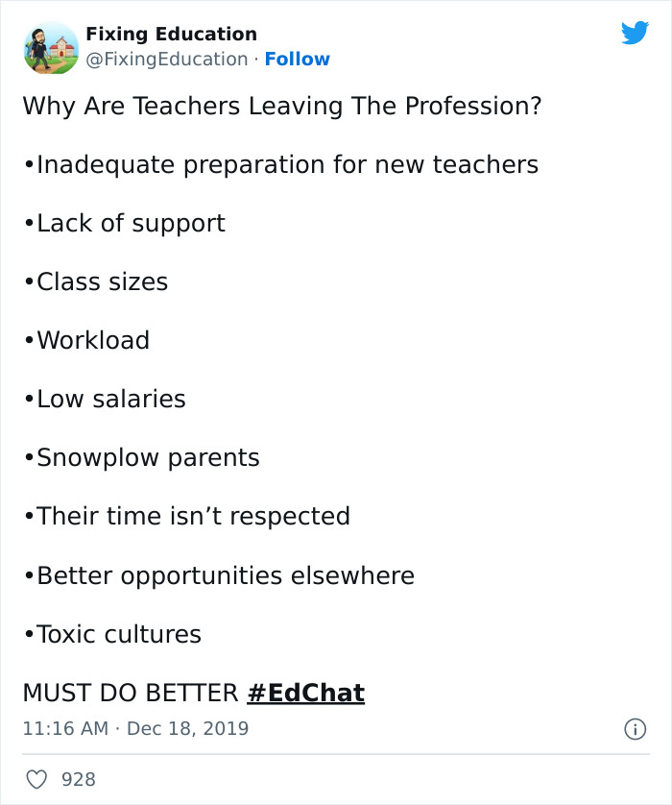Click the tweet headline about teachers leaving

[x=281, y=107]
